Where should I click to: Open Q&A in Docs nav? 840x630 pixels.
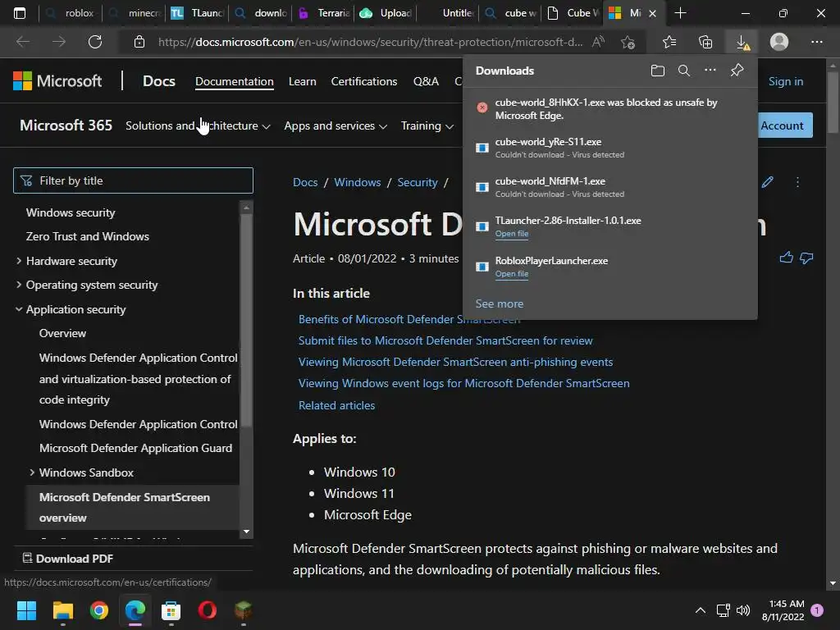coord(426,81)
